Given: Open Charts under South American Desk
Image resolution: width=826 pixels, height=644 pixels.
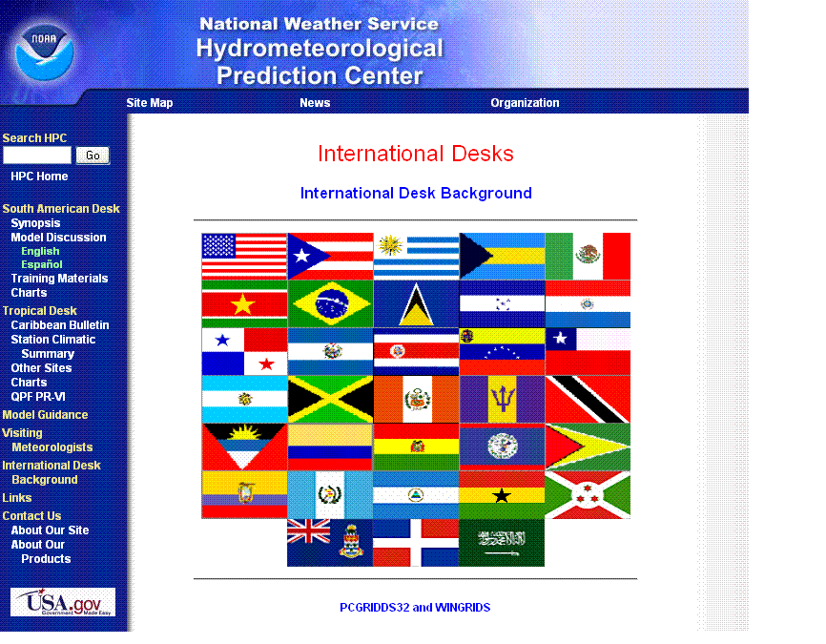Looking at the screenshot, I should pos(29,293).
